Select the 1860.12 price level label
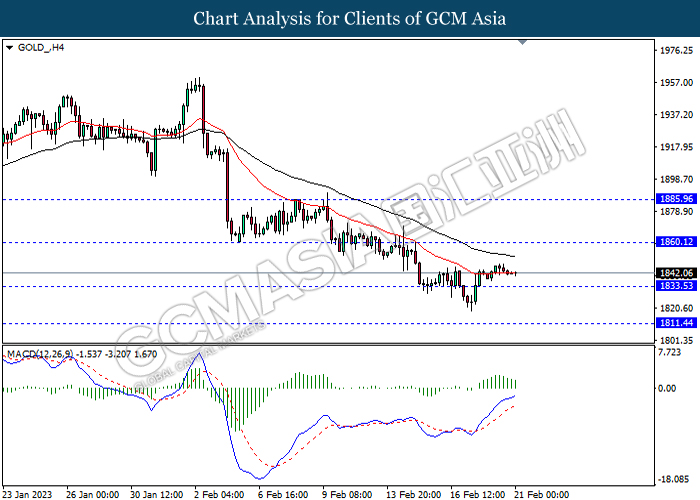 click(676, 242)
